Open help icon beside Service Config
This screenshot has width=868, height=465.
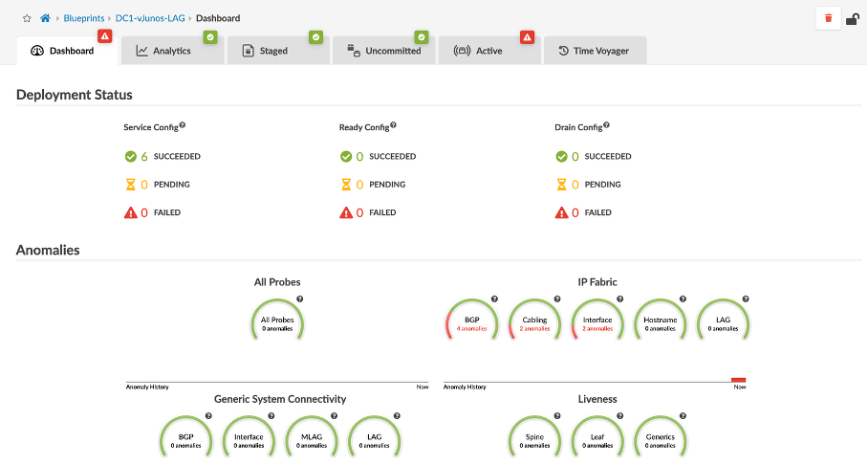pyautogui.click(x=182, y=125)
